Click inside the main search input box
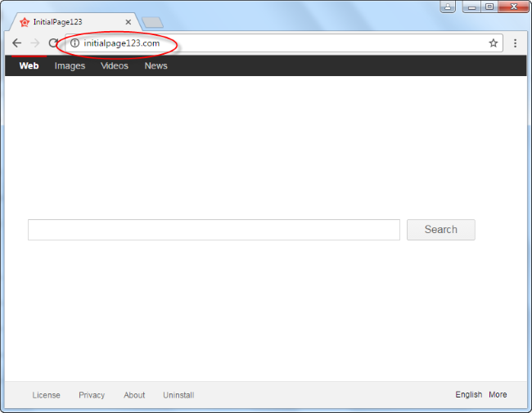 coord(214,230)
